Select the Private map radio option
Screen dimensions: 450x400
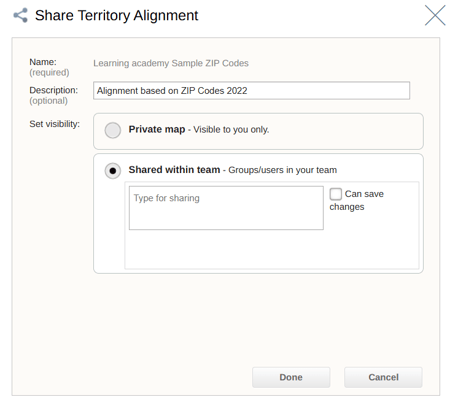coord(113,130)
